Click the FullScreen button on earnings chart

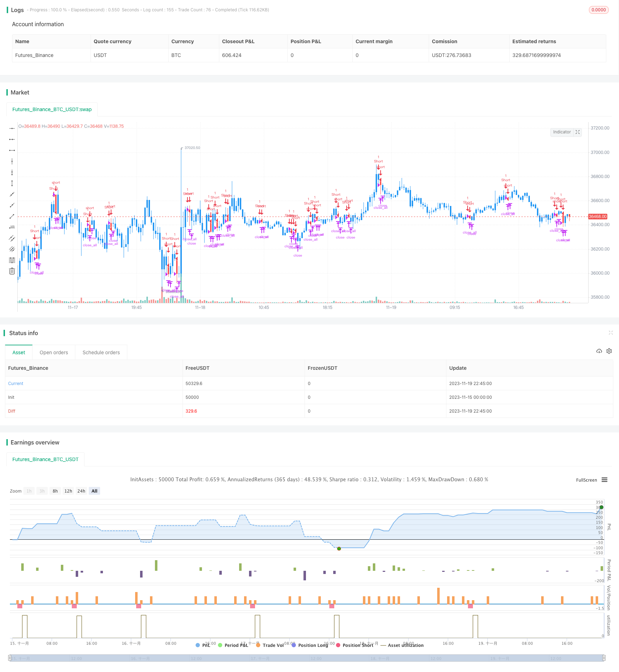click(x=586, y=480)
